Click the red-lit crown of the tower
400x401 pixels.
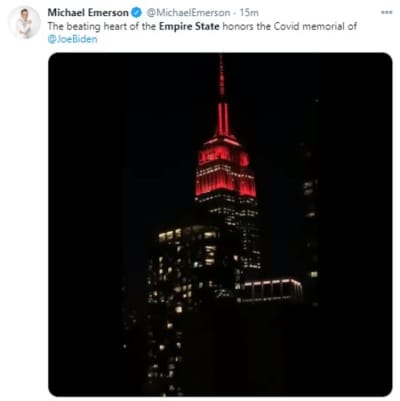click(x=226, y=169)
